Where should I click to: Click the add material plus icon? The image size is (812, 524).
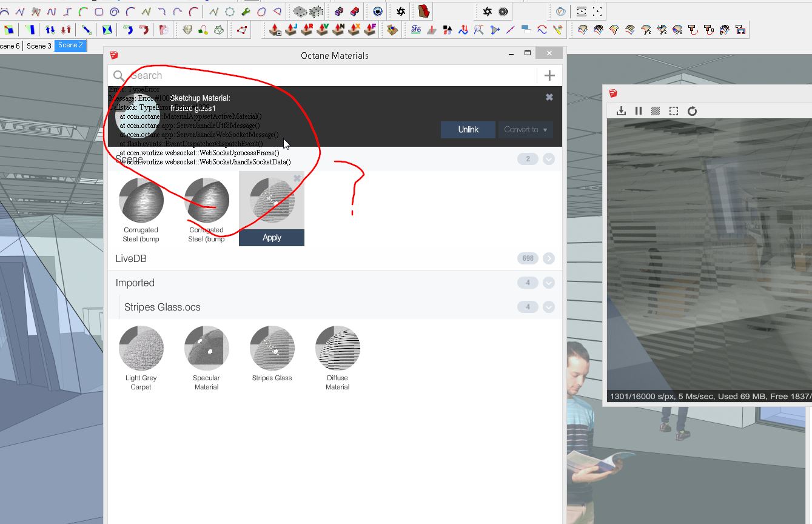549,75
